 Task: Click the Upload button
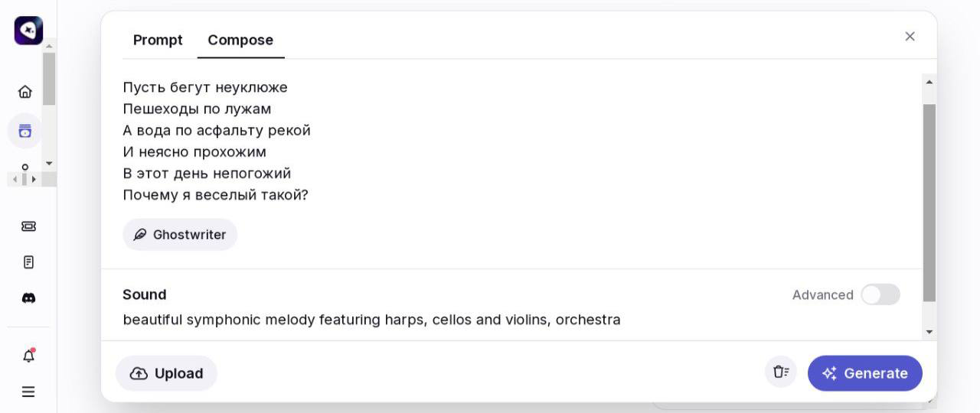click(x=166, y=373)
